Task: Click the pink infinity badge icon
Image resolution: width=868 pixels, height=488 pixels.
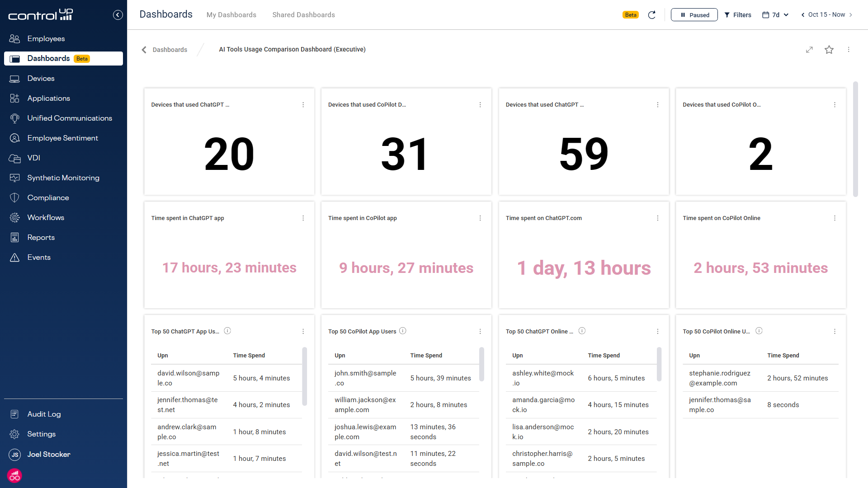Action: [x=14, y=476]
